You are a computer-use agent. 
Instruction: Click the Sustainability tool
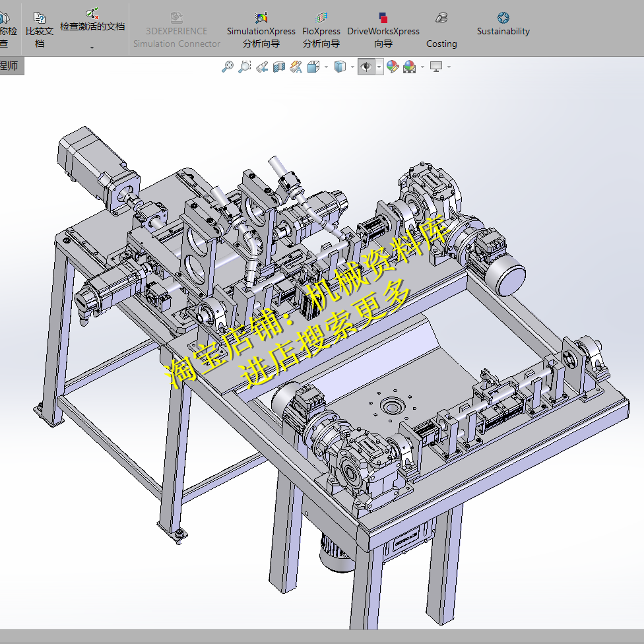[x=503, y=24]
